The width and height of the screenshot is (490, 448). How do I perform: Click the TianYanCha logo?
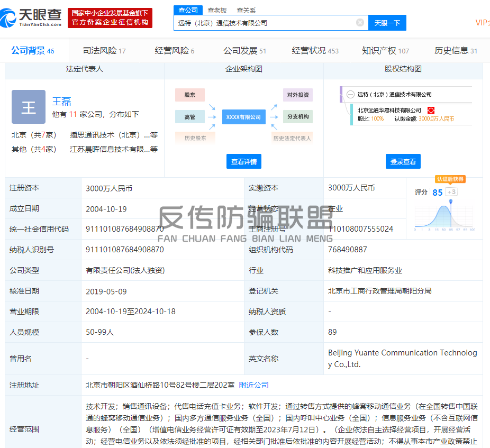pos(32,17)
